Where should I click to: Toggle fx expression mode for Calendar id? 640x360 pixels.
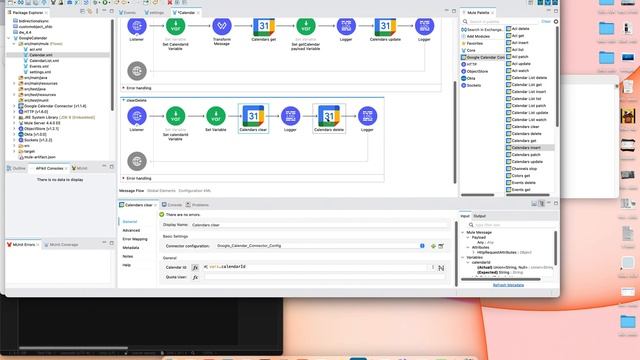(x=195, y=267)
